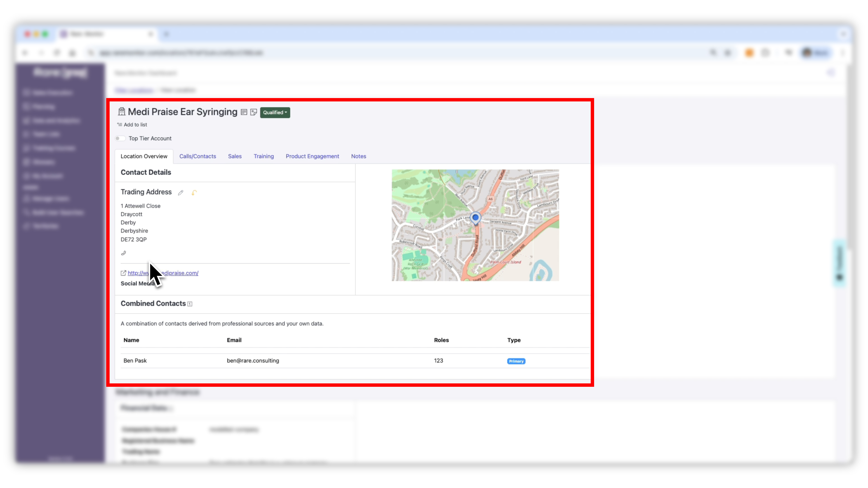The image size is (868, 488).
Task: Open the medipraise.com website link
Action: point(163,273)
